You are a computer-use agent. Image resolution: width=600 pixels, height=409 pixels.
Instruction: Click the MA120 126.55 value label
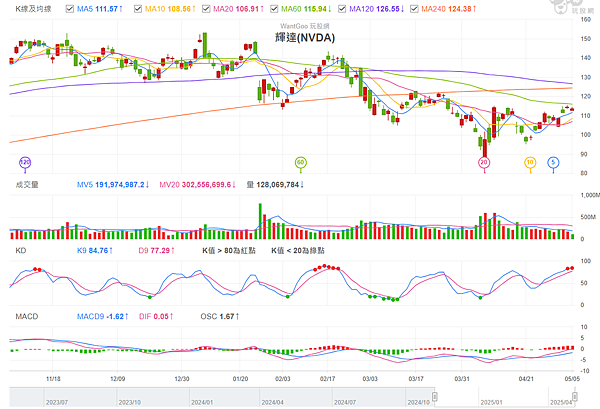click(x=377, y=9)
